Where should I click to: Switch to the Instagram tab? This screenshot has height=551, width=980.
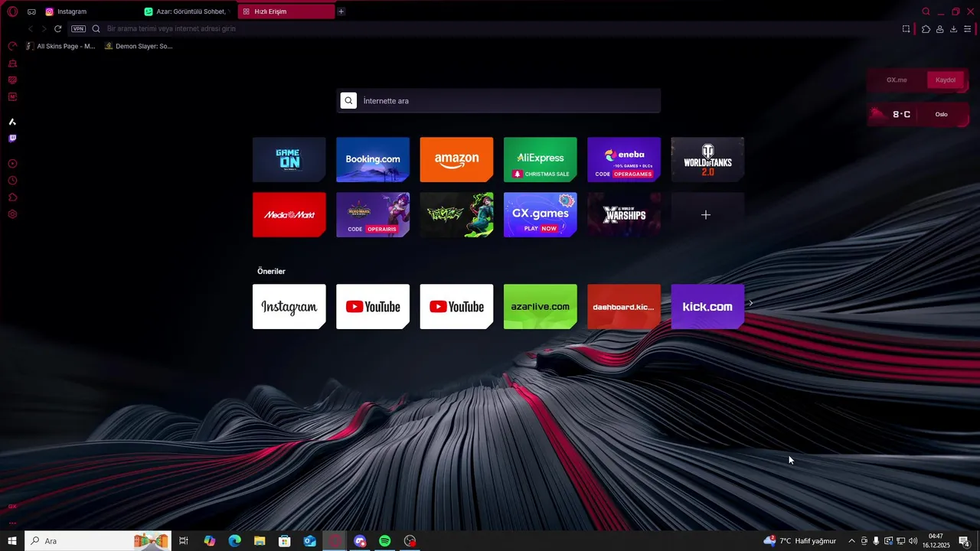(90, 11)
